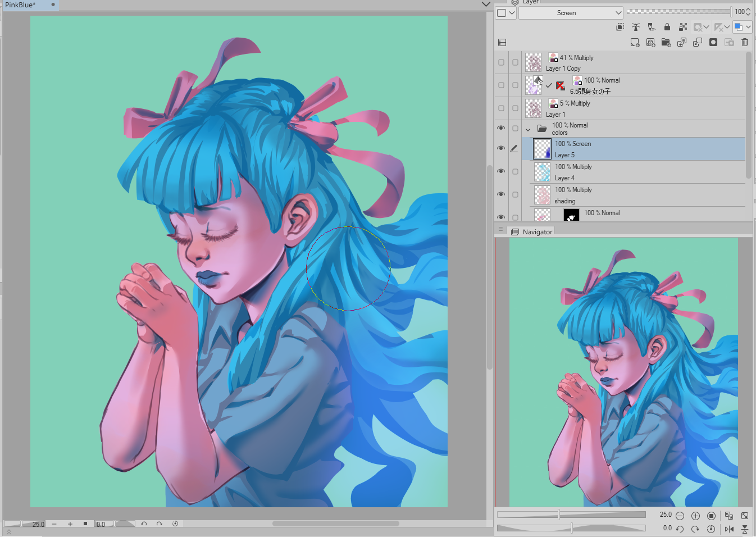
Task: Click Navigator preview image
Action: [623, 372]
